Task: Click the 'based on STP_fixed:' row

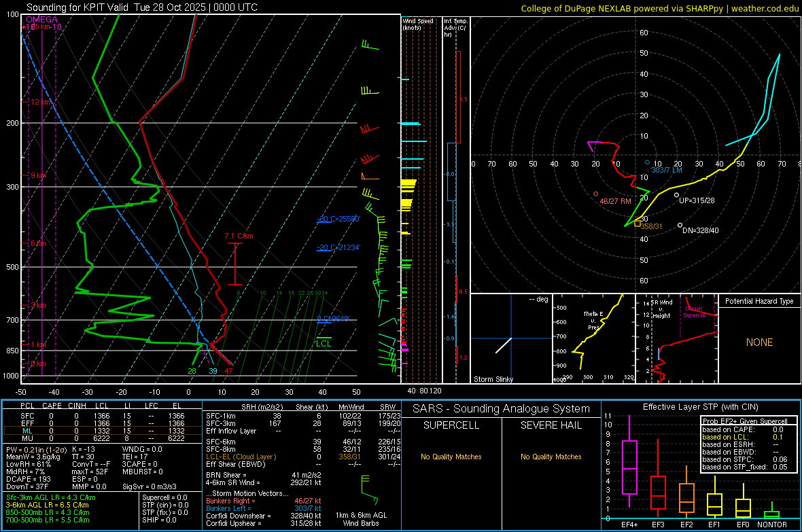Action: tap(745, 467)
